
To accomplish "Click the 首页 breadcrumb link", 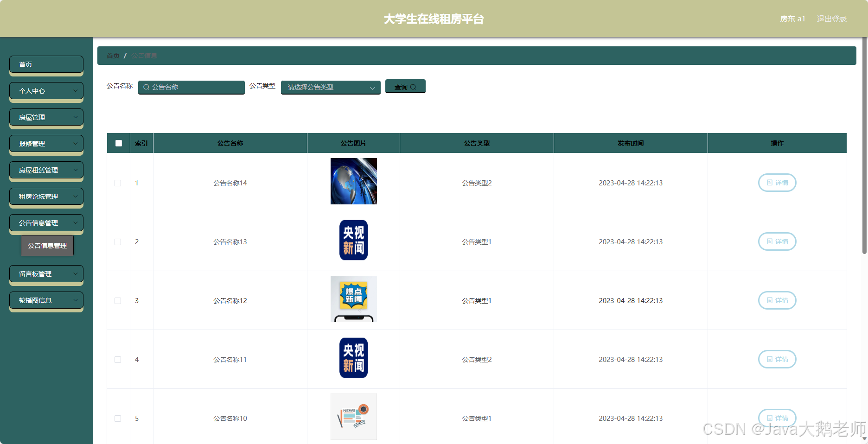I will tap(113, 56).
